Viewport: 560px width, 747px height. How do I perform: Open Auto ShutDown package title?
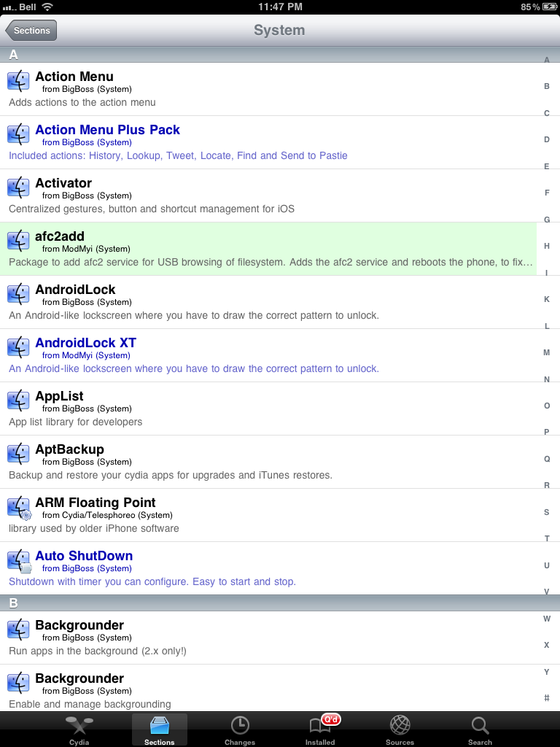point(84,556)
